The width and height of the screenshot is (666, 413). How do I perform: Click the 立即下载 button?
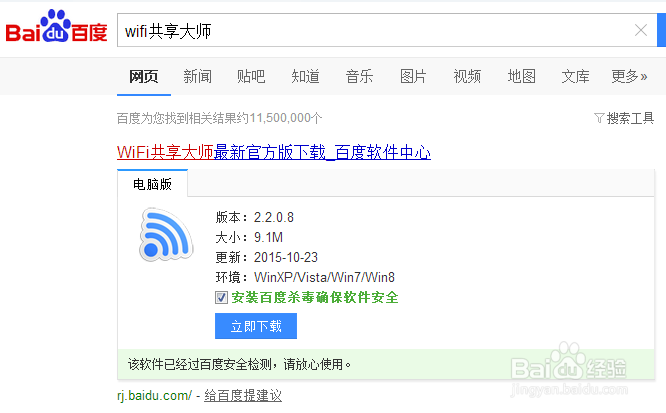(256, 326)
